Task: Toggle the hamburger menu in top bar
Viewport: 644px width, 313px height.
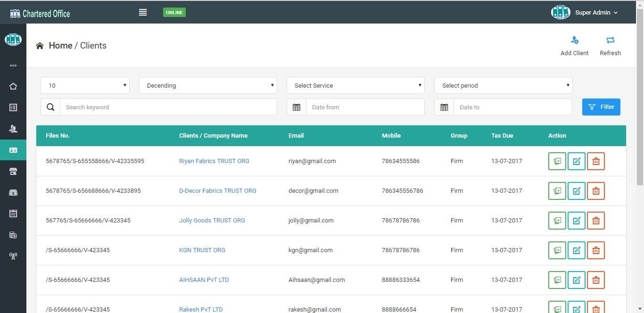Action: coord(143,12)
